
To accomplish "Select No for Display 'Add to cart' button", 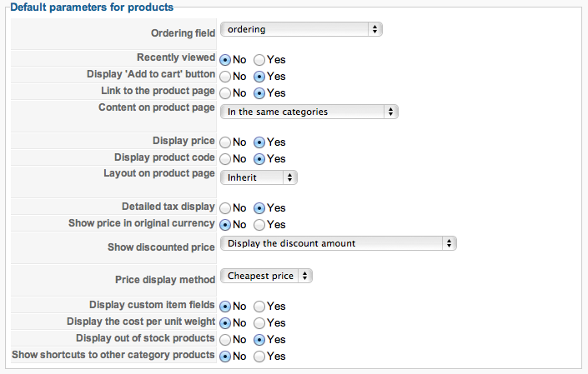I will [x=225, y=77].
